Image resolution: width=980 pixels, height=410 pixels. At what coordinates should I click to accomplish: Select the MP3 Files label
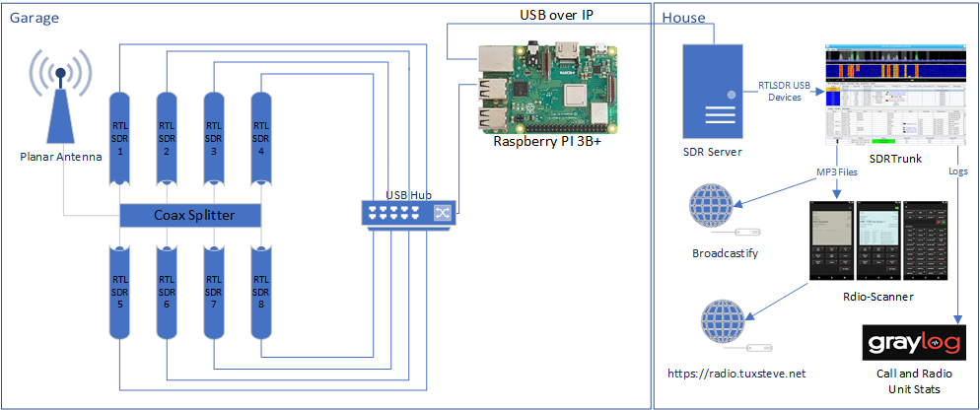[x=837, y=171]
